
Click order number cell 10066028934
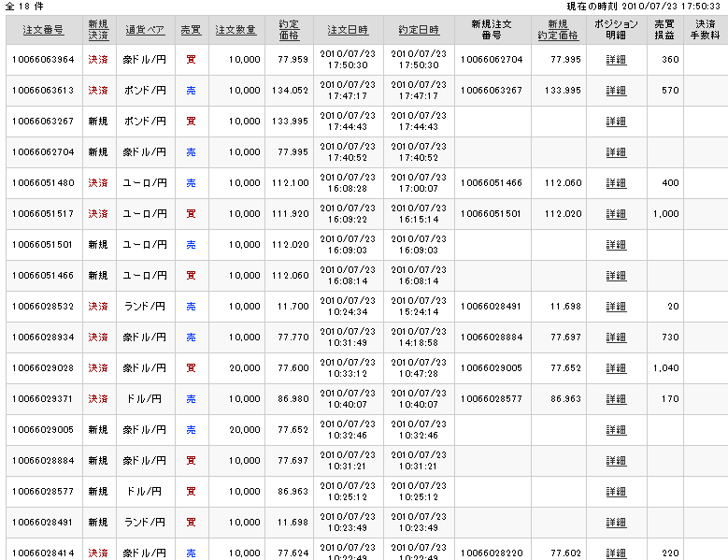pyautogui.click(x=43, y=337)
